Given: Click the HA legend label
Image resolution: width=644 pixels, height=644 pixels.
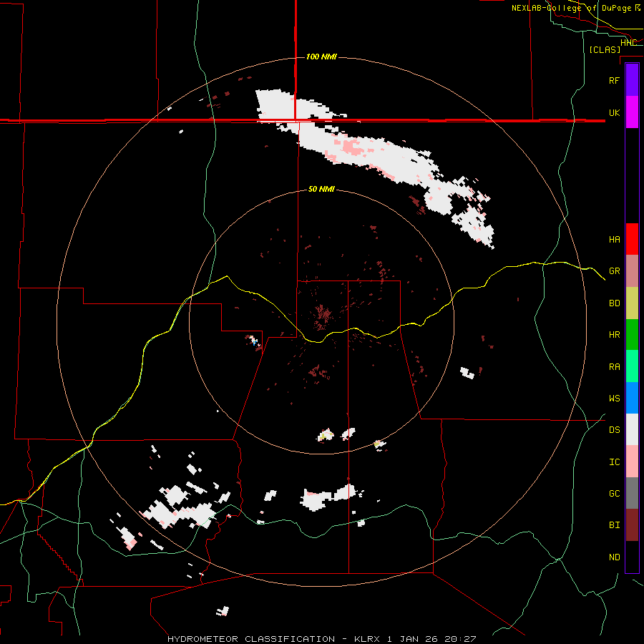Looking at the screenshot, I should pyautogui.click(x=614, y=239).
